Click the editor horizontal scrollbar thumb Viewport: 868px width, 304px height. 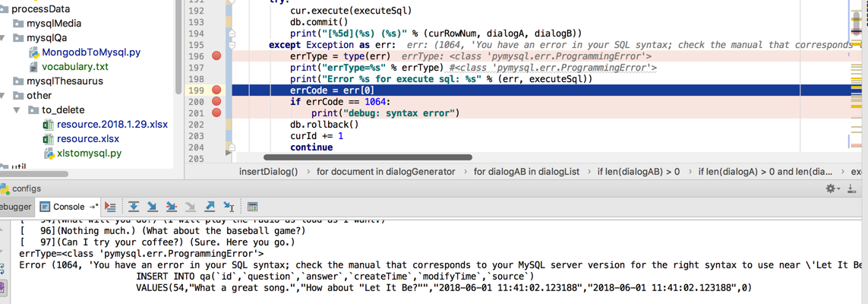[x=368, y=158]
